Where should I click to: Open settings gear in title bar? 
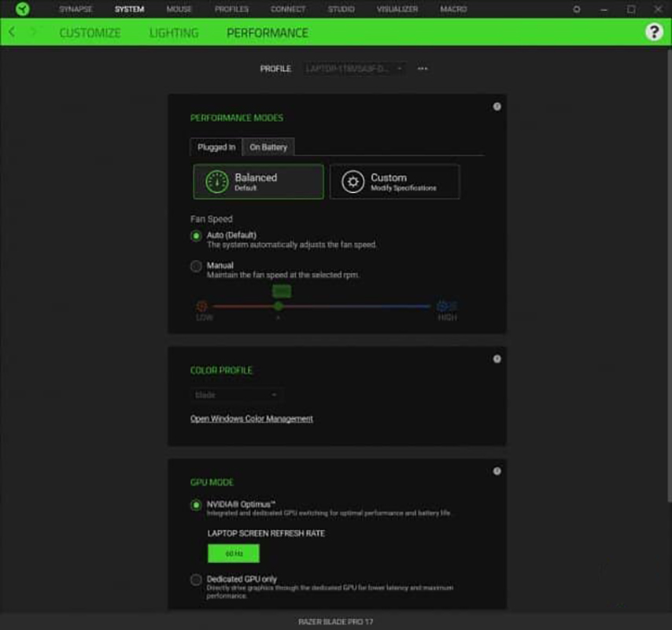pyautogui.click(x=577, y=9)
